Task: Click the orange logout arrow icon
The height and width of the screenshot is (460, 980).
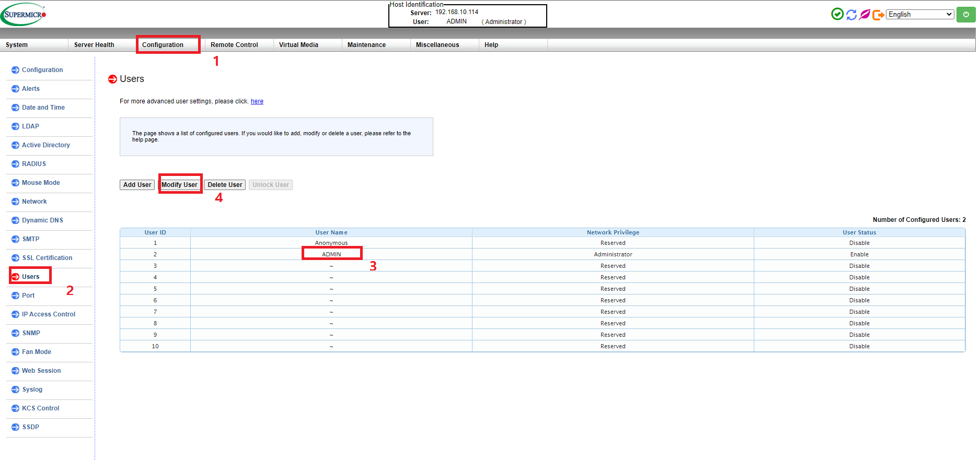Action: (878, 15)
